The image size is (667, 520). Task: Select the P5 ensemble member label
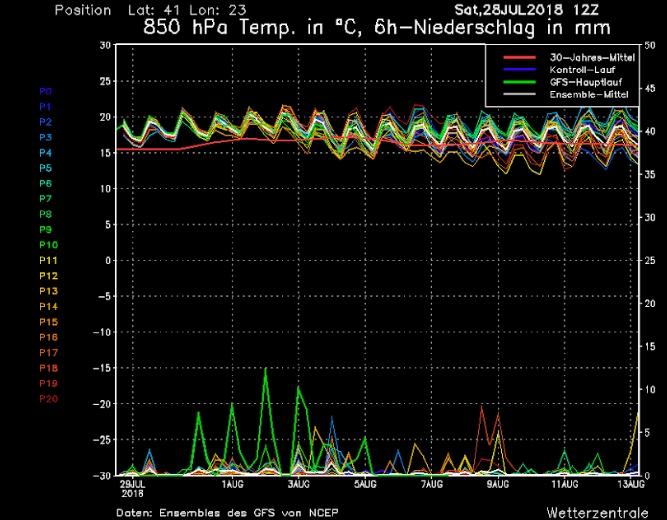coord(45,168)
